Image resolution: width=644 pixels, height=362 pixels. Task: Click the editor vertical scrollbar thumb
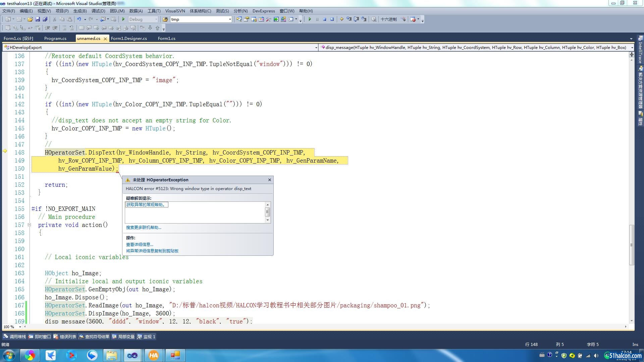click(x=632, y=245)
